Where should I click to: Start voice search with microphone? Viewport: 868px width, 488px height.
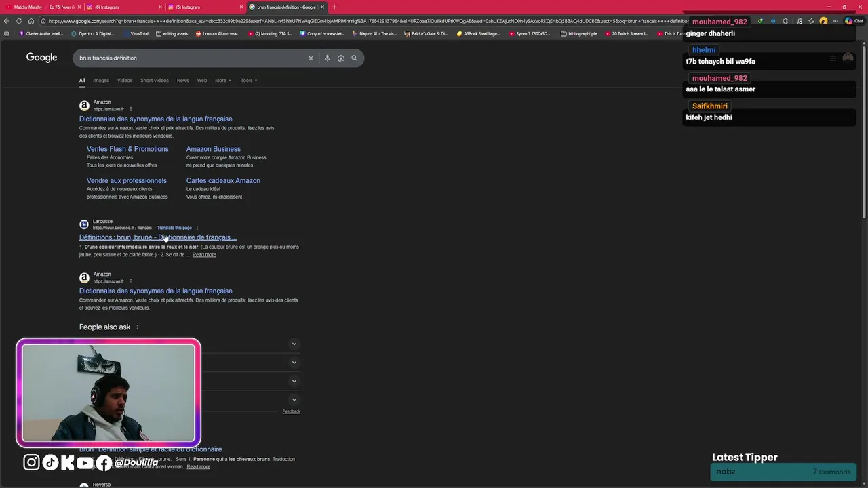[327, 58]
